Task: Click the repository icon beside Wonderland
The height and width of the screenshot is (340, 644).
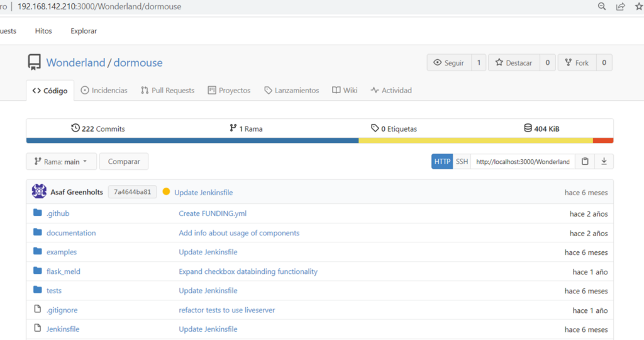Action: pos(34,62)
